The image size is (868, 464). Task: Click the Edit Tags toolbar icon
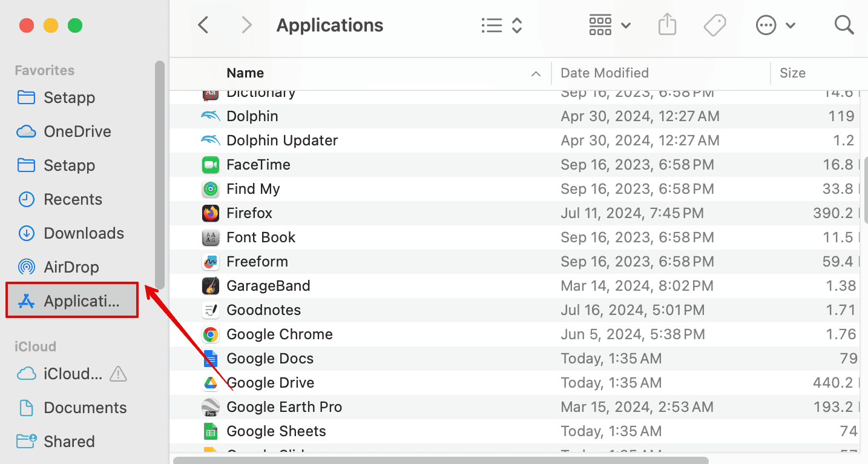pyautogui.click(x=715, y=25)
